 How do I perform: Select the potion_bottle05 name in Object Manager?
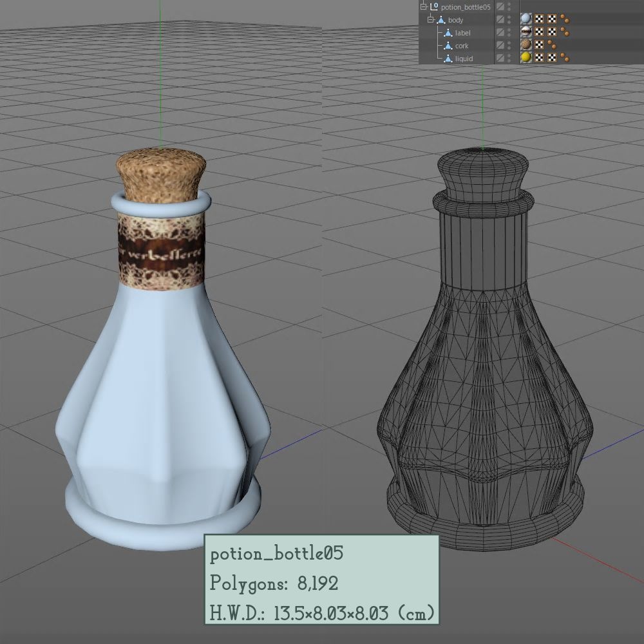coord(469,6)
